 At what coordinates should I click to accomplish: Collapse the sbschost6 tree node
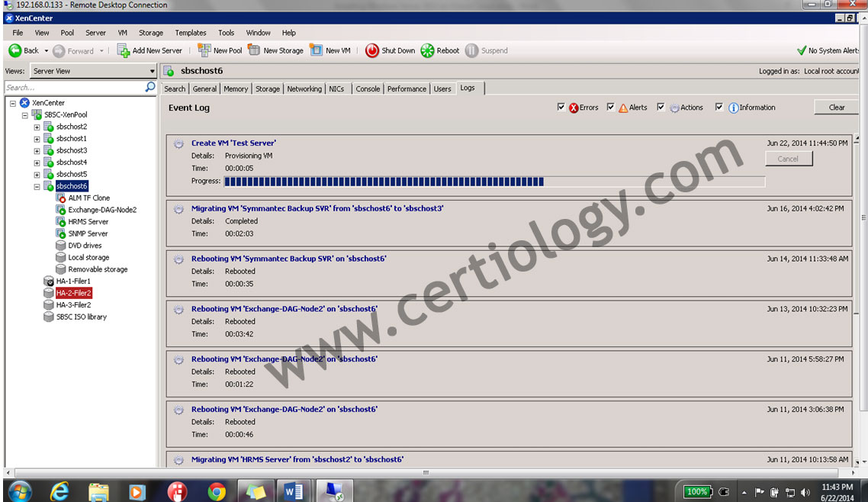(x=37, y=186)
